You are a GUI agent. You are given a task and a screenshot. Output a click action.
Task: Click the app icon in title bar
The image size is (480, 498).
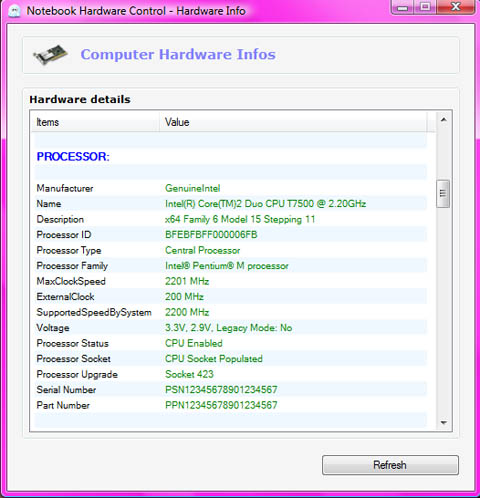click(x=15, y=11)
